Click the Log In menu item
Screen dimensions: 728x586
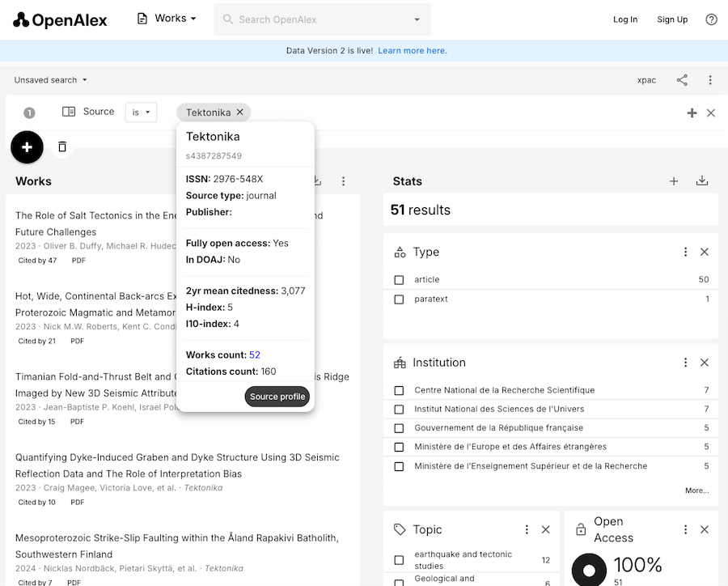click(624, 19)
